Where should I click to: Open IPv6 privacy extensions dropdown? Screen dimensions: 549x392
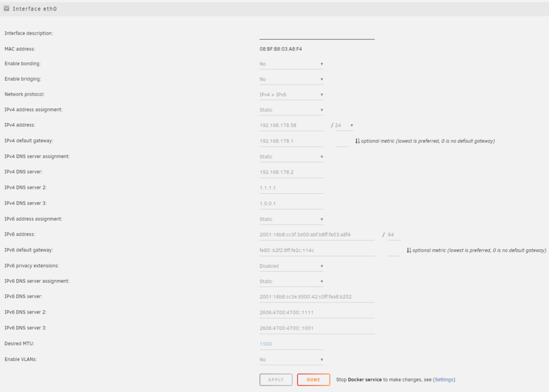[292, 266]
